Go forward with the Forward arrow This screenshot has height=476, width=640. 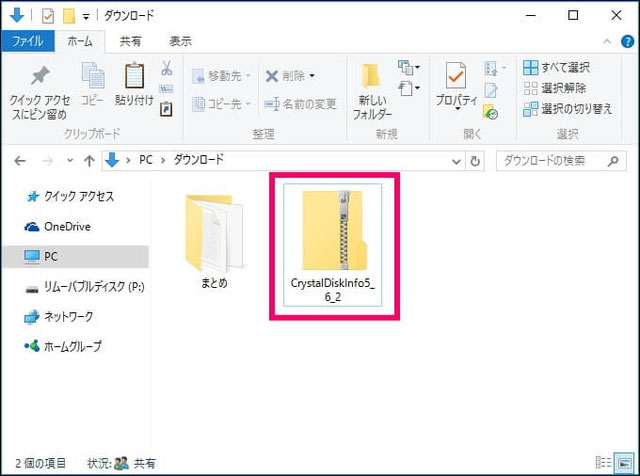coord(48,161)
